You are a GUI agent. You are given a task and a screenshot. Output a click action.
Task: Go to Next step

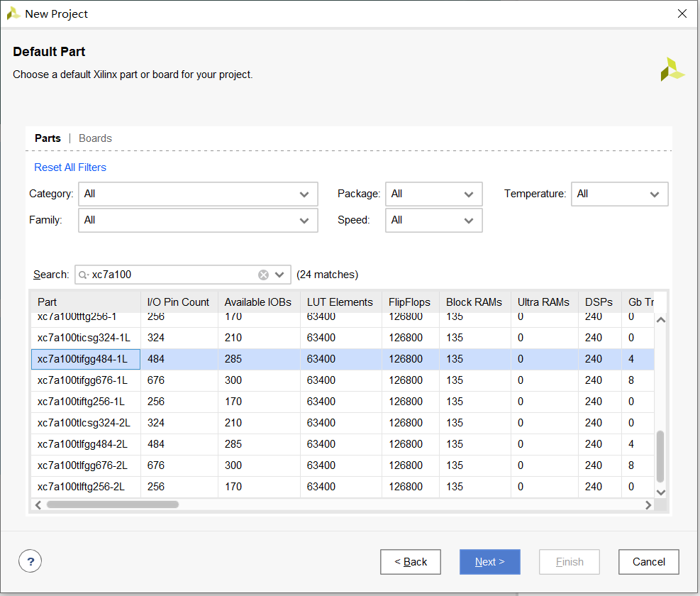(x=490, y=562)
